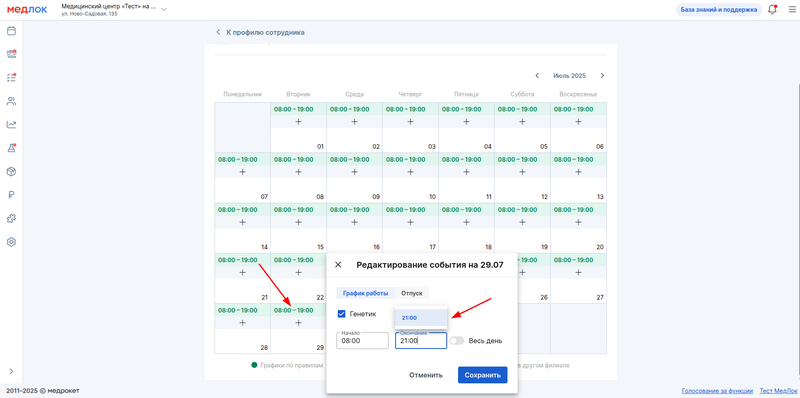Screen dimensions: 800x398
Task: Select 21:00 from the time dropdown
Action: 421,318
